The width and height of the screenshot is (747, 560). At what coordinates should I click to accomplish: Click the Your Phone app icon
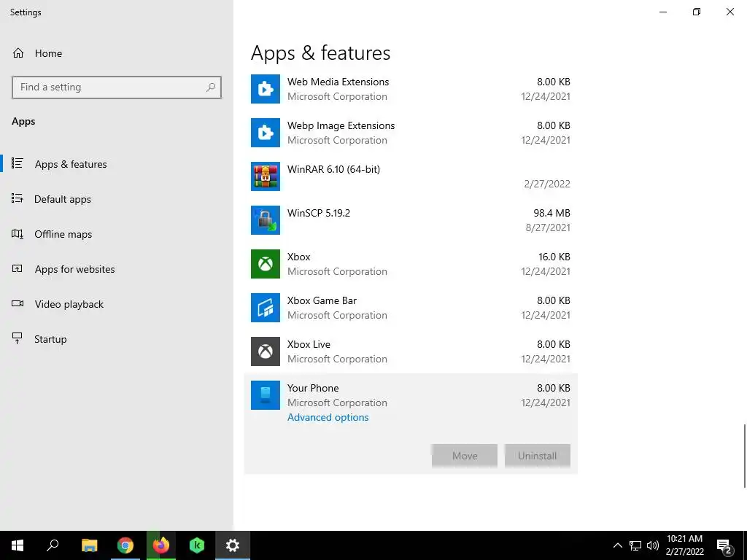coord(266,396)
